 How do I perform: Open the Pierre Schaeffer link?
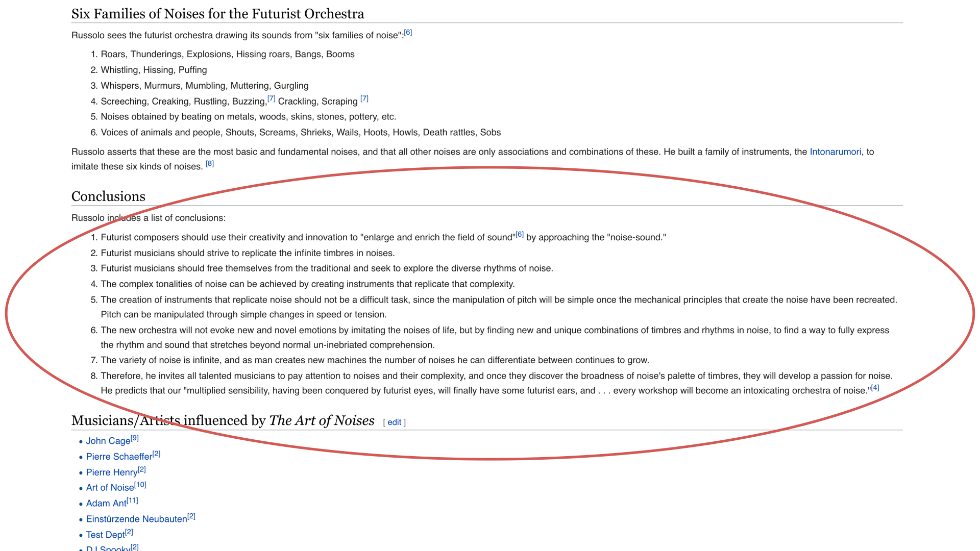click(119, 457)
